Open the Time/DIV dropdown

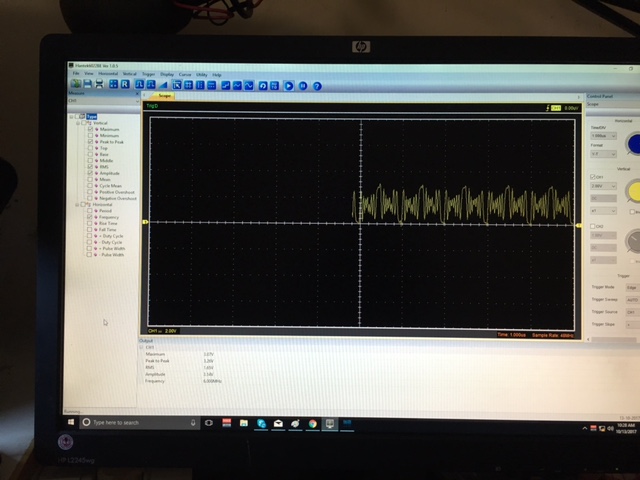(x=603, y=136)
